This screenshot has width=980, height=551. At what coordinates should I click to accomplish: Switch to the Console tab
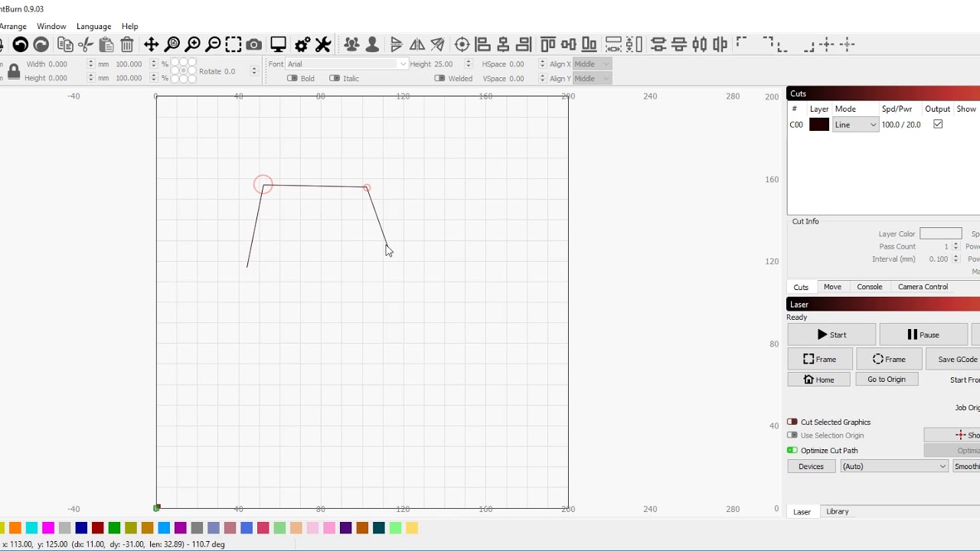(x=870, y=287)
